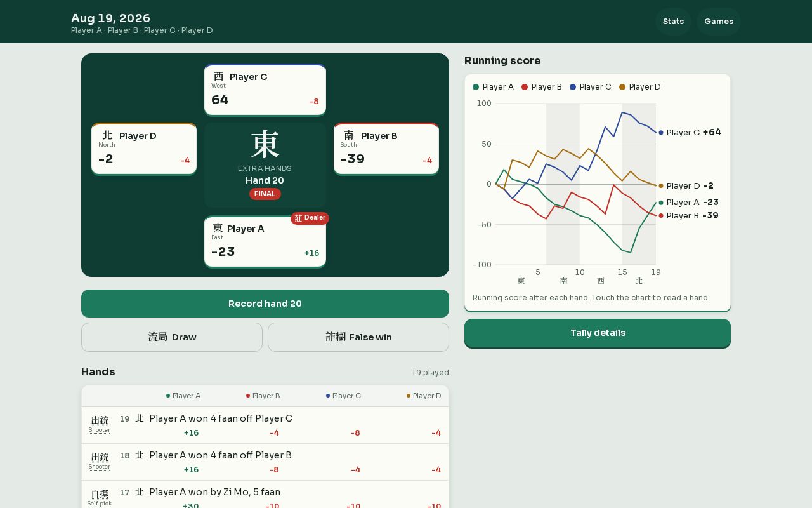Click the 南 round marker under the chart
This screenshot has width=812, height=508.
pyautogui.click(x=563, y=281)
